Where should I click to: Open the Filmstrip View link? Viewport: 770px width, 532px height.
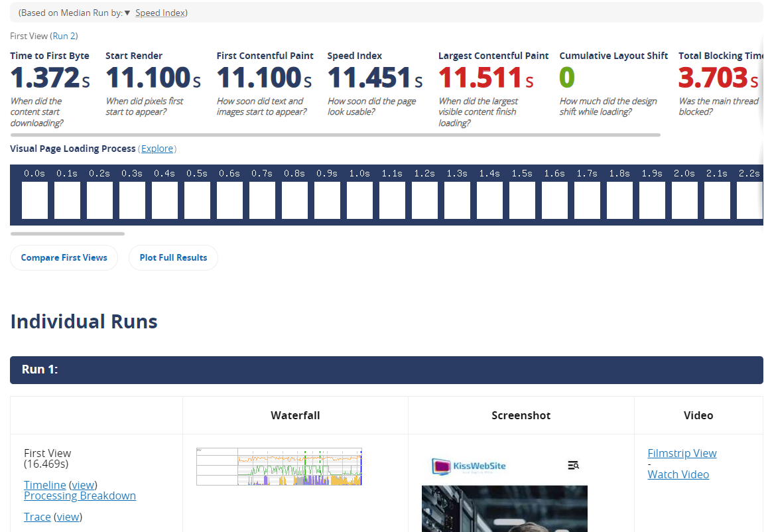[x=682, y=453]
